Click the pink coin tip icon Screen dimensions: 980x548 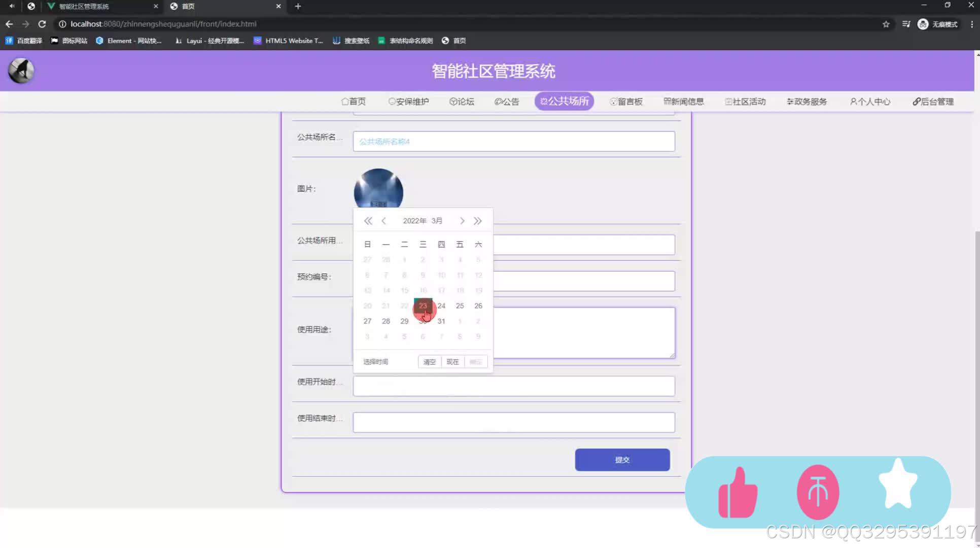[818, 492]
